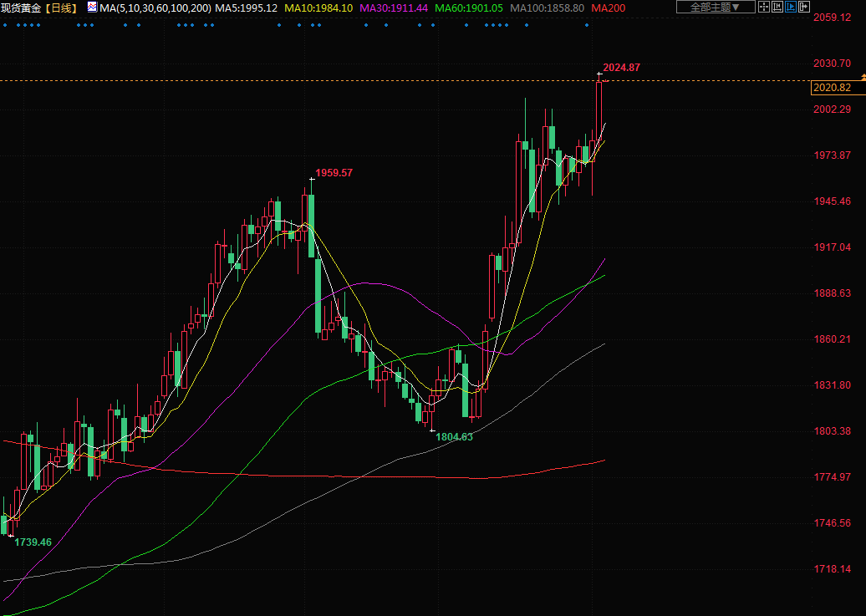Screen dimensions: 866x616
Task: Open the 全部主题 dropdown
Action: pyautogui.click(x=716, y=8)
